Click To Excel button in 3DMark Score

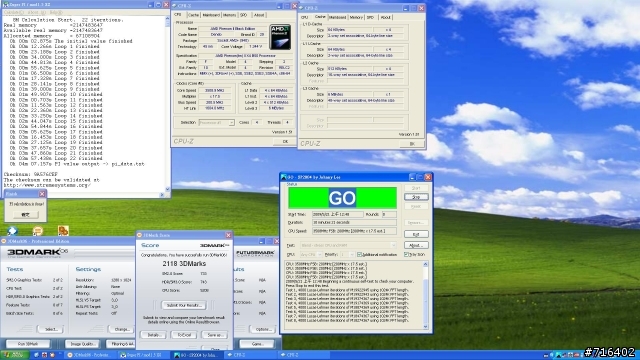(184, 335)
